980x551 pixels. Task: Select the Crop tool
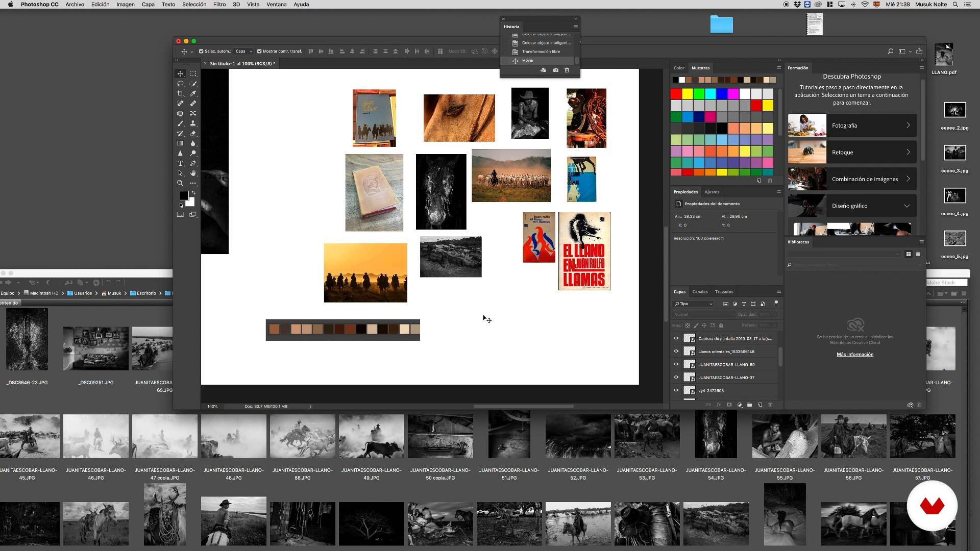(180, 94)
